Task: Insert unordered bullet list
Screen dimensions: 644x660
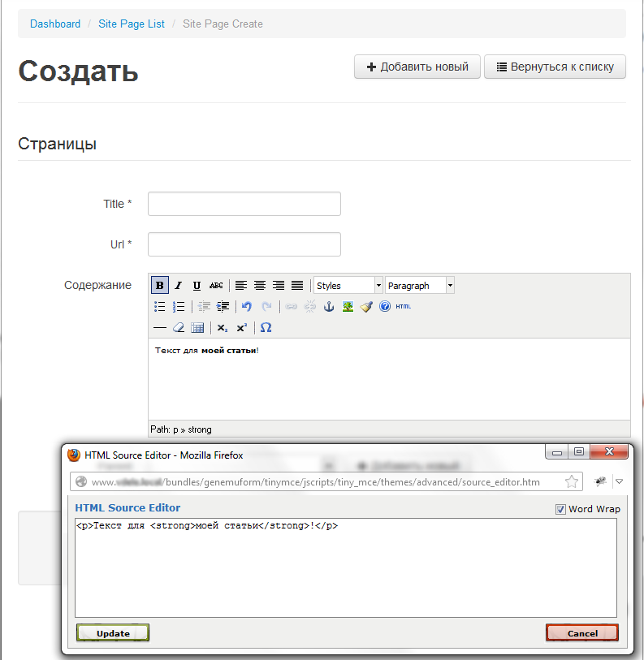Action: pyautogui.click(x=160, y=306)
